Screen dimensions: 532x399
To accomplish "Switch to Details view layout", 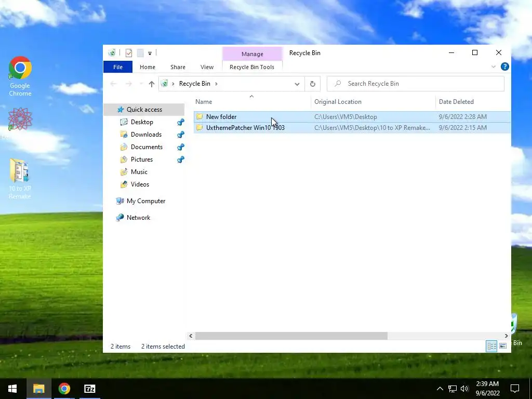I will tap(491, 346).
